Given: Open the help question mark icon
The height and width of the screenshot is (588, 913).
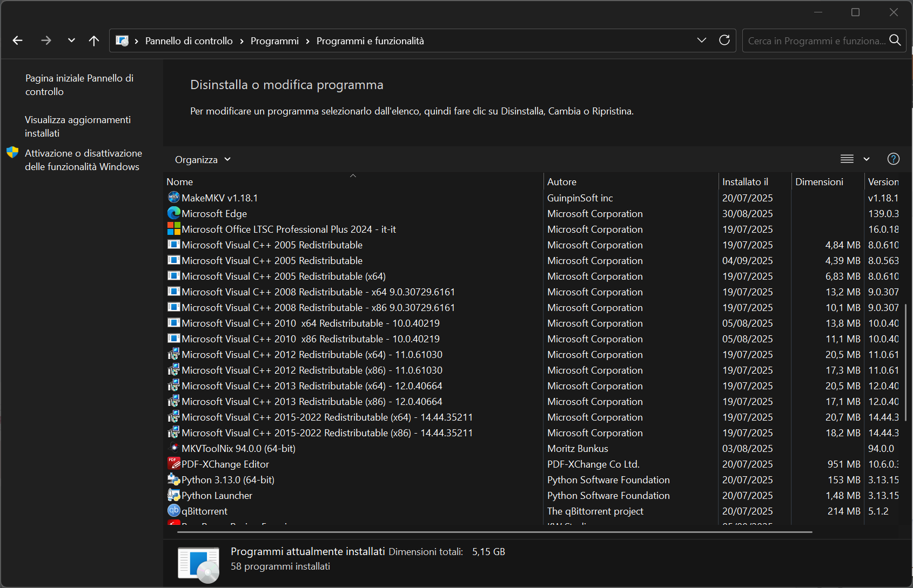Looking at the screenshot, I should click(893, 159).
